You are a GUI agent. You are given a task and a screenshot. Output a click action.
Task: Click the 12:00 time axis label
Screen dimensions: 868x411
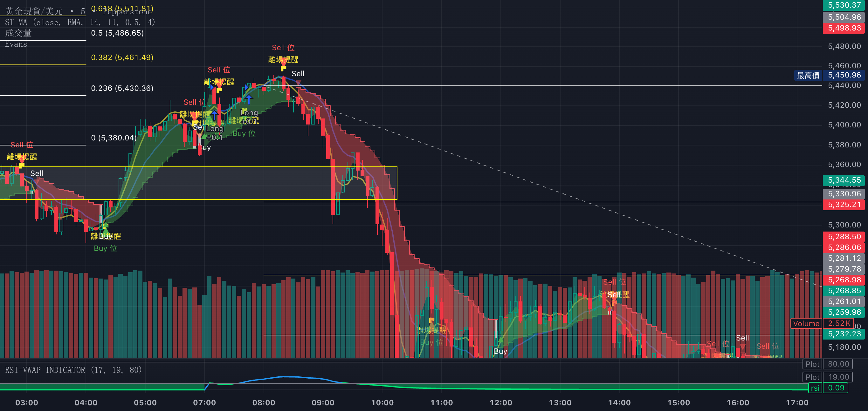pos(501,403)
